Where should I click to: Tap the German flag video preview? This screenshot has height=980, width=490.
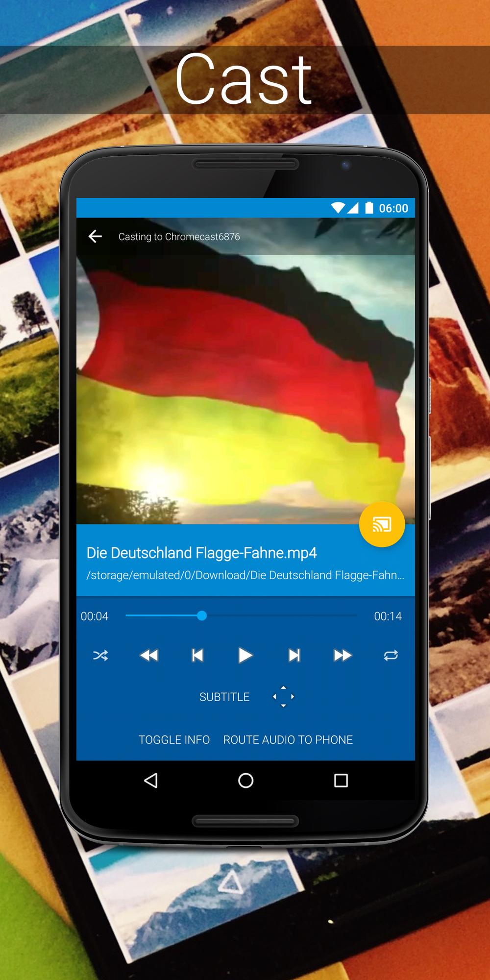click(245, 371)
